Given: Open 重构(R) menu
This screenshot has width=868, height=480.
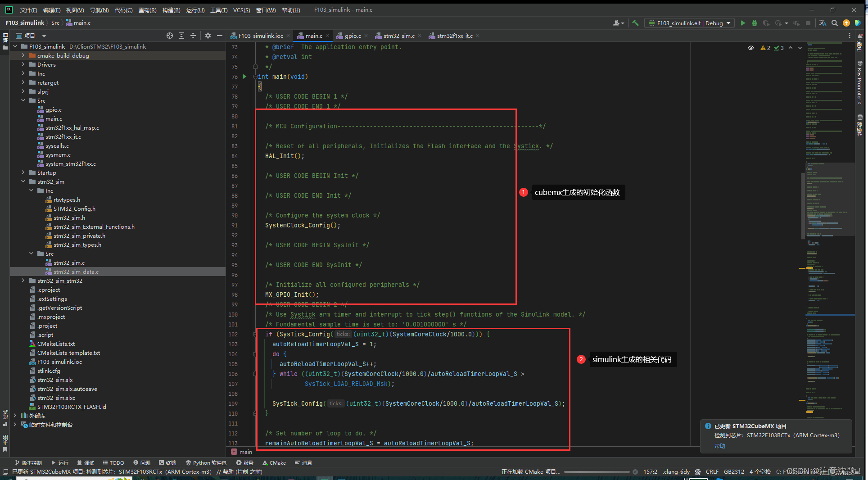Looking at the screenshot, I should click(x=147, y=10).
